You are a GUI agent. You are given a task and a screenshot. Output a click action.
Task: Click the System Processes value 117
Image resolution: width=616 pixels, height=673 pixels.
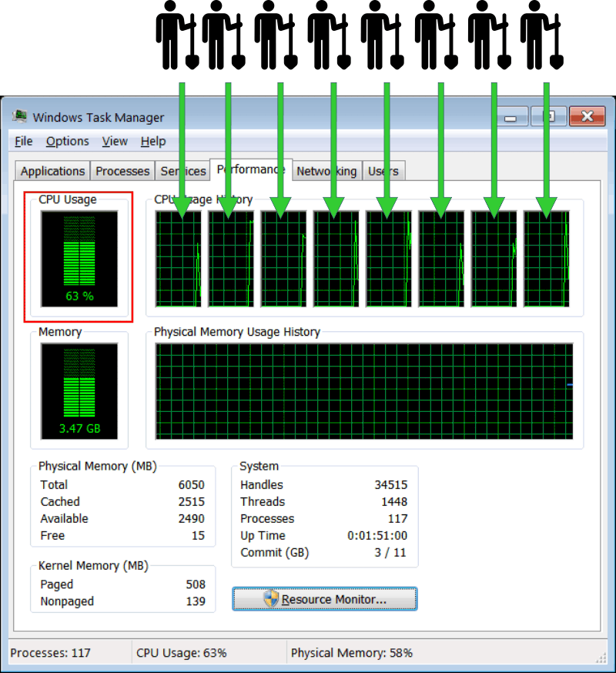coord(397,518)
